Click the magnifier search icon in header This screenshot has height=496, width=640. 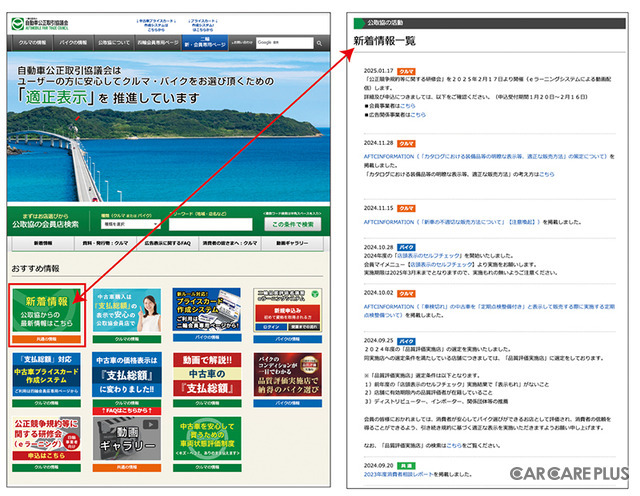click(319, 43)
